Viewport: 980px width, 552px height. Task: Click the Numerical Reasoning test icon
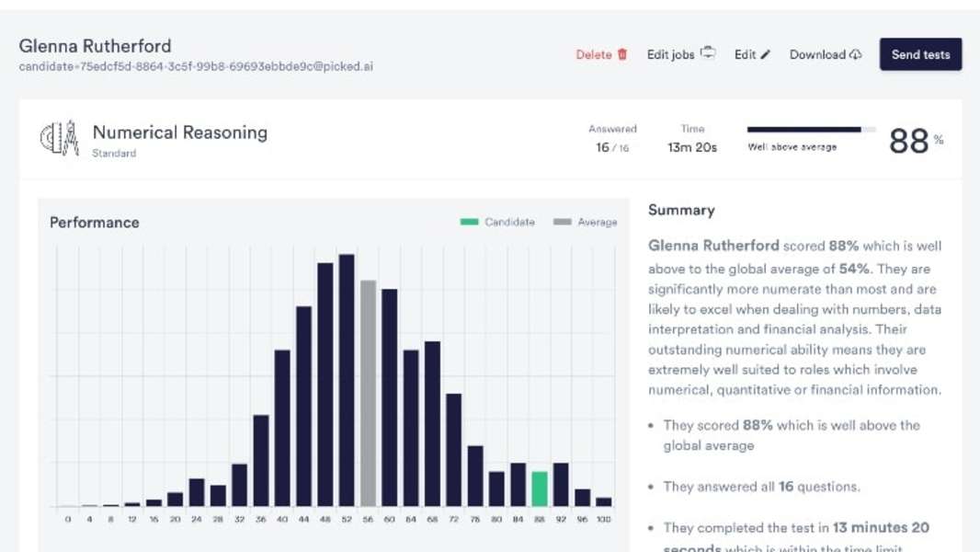(x=60, y=139)
